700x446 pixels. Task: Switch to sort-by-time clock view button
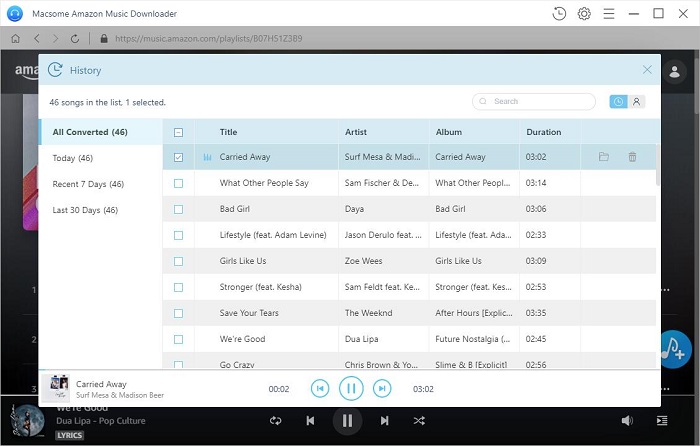[618, 102]
